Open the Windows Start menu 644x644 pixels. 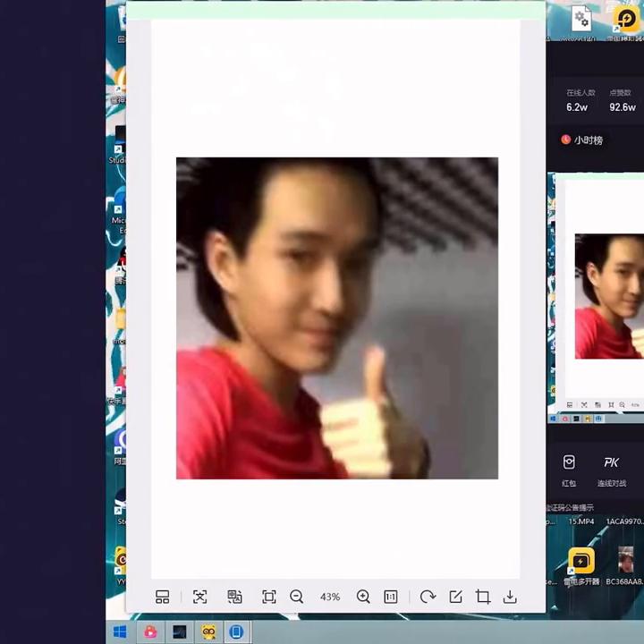tap(120, 631)
